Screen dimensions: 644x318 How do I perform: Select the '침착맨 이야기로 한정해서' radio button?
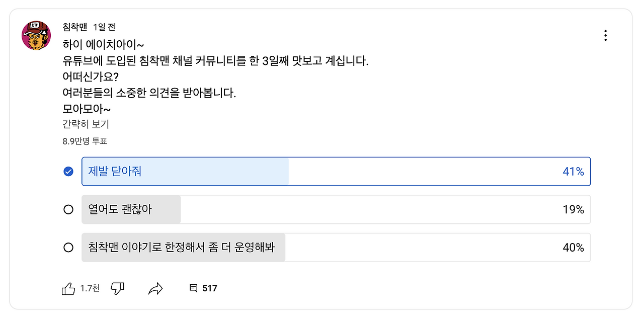coord(68,248)
